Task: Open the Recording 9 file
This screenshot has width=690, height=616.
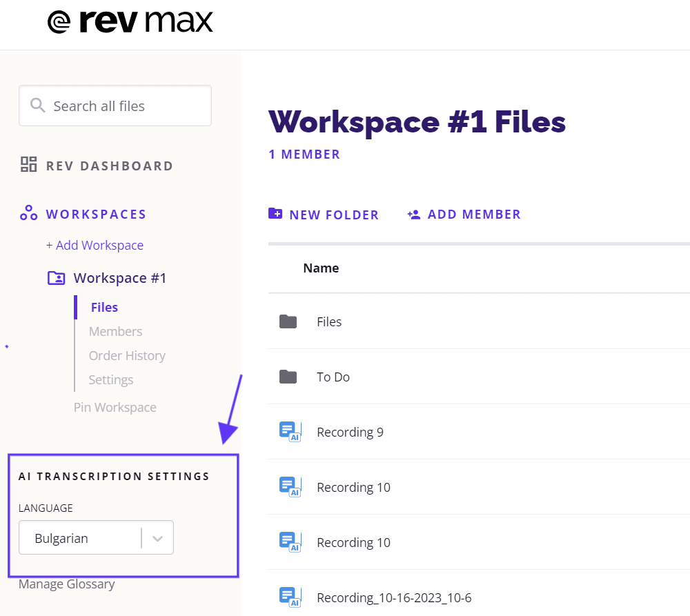Action: point(351,432)
